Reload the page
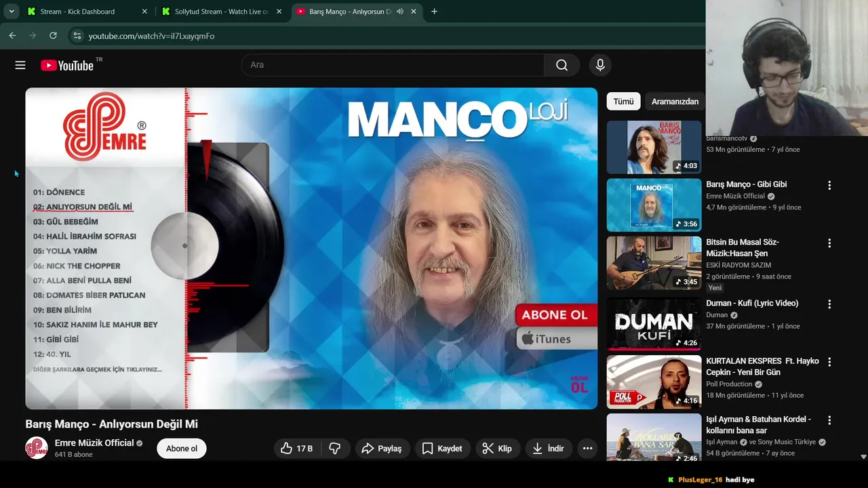Screen dimensions: 868x488 click(53, 35)
